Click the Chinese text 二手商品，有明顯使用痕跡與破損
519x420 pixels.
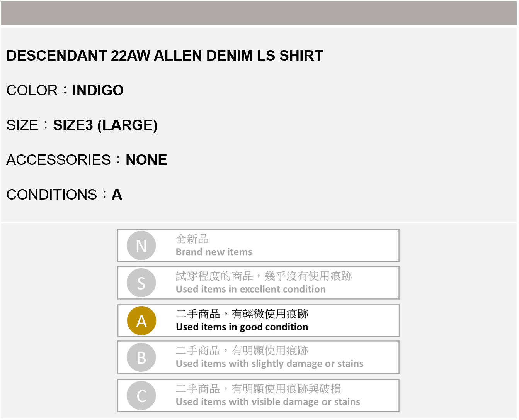258,389
